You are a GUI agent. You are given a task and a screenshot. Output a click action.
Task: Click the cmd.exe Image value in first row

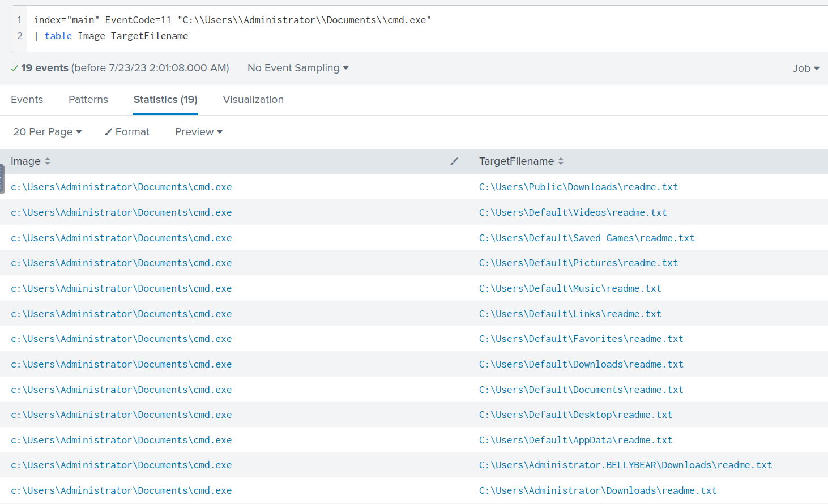pyautogui.click(x=121, y=187)
